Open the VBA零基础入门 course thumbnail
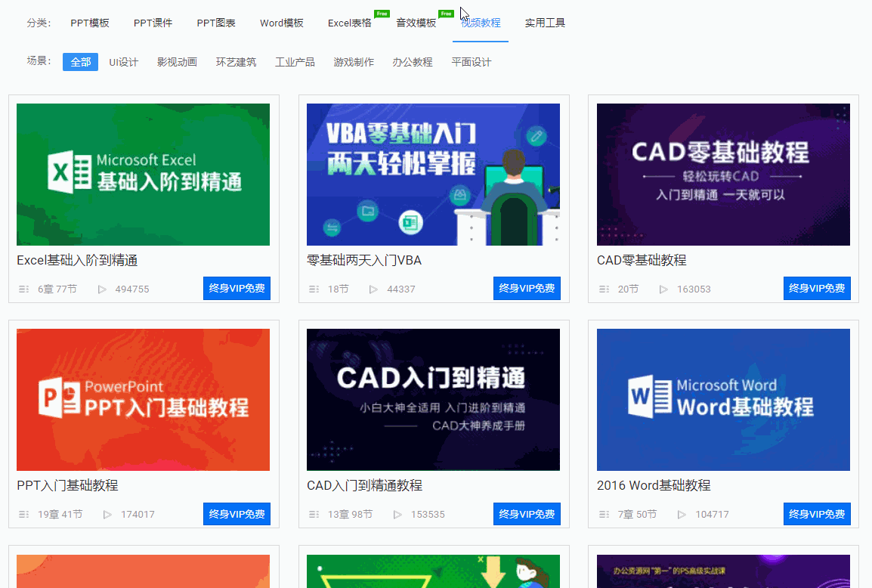This screenshot has width=872, height=588. point(433,175)
